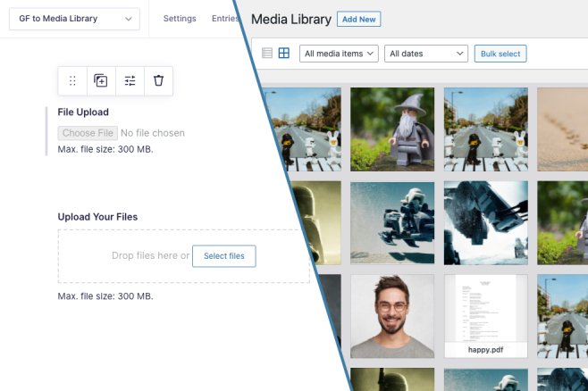Screen dimensions: 588x391
Task: Click the Drop files here dropzone
Action: pyautogui.click(x=183, y=256)
